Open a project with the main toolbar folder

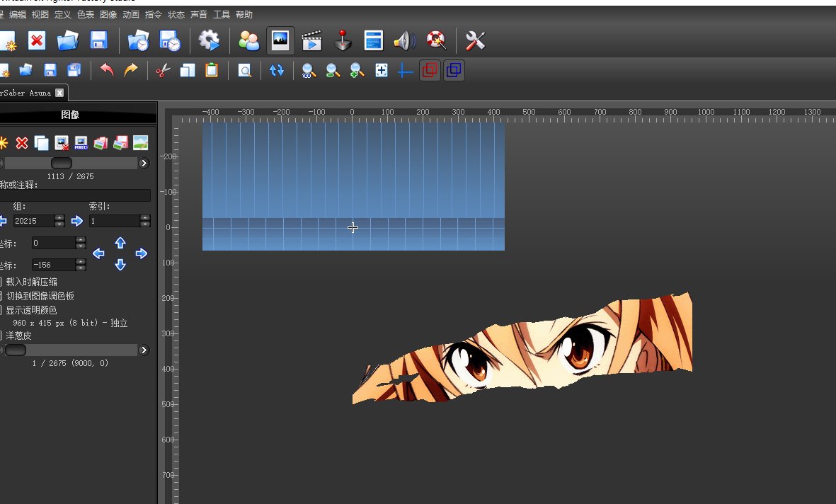(x=68, y=40)
